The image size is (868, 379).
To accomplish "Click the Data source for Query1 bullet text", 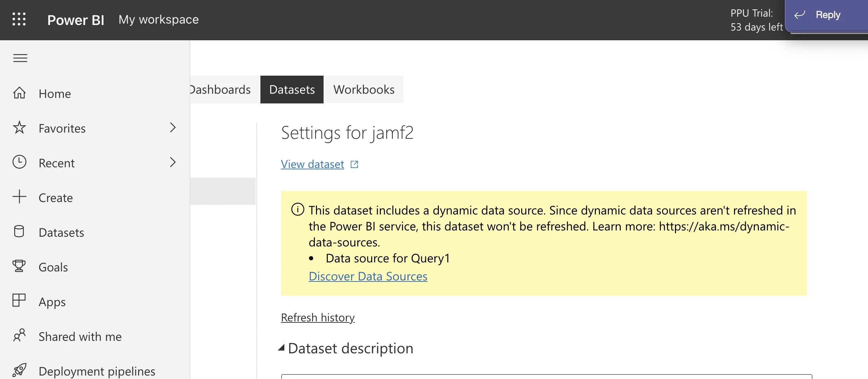I will [388, 258].
